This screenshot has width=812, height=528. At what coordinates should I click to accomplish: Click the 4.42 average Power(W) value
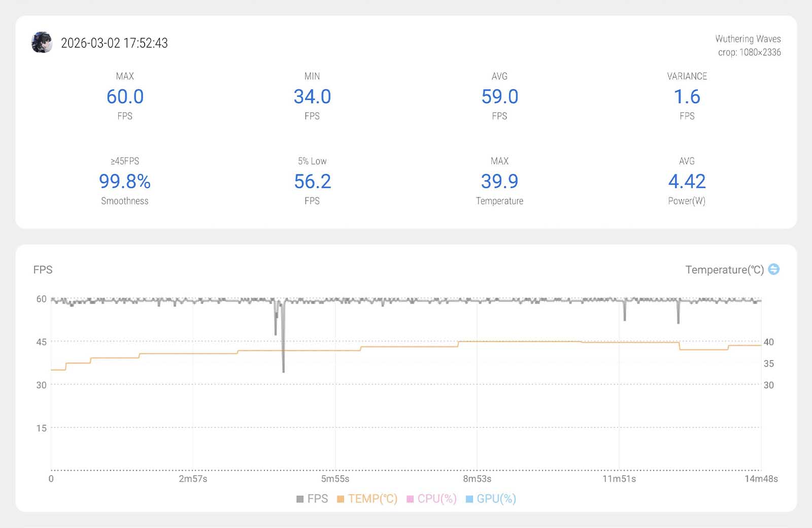pyautogui.click(x=687, y=181)
